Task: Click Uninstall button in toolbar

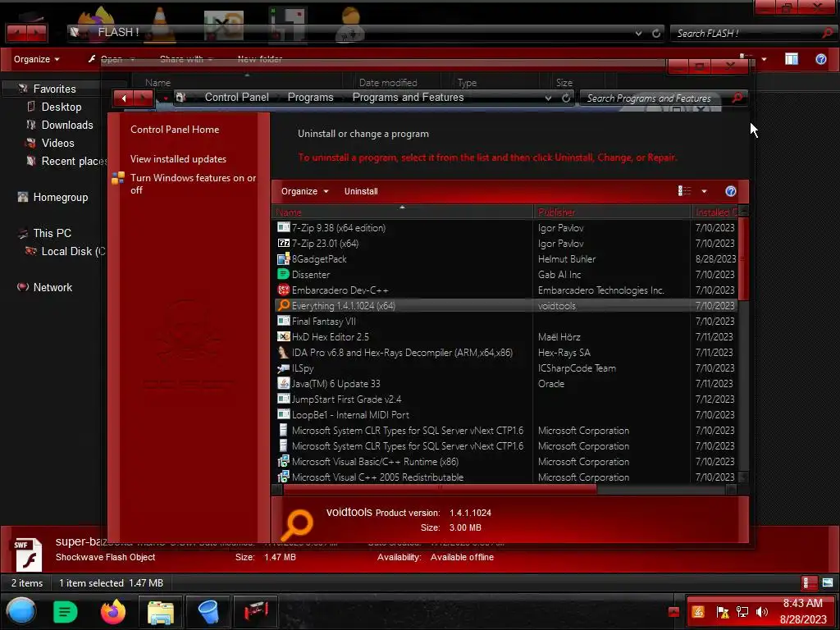Action: pos(361,191)
